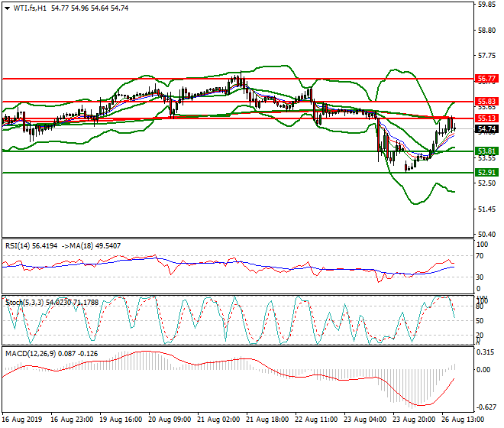Click the 23 Aug 04:00 time label

click(365, 420)
